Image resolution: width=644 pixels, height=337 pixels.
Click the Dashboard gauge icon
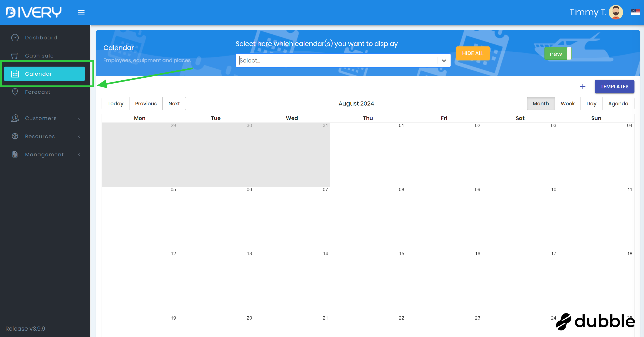click(x=15, y=38)
